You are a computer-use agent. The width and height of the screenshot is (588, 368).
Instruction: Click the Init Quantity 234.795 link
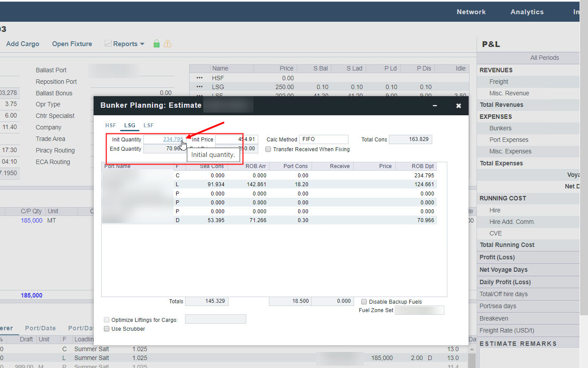[173, 139]
